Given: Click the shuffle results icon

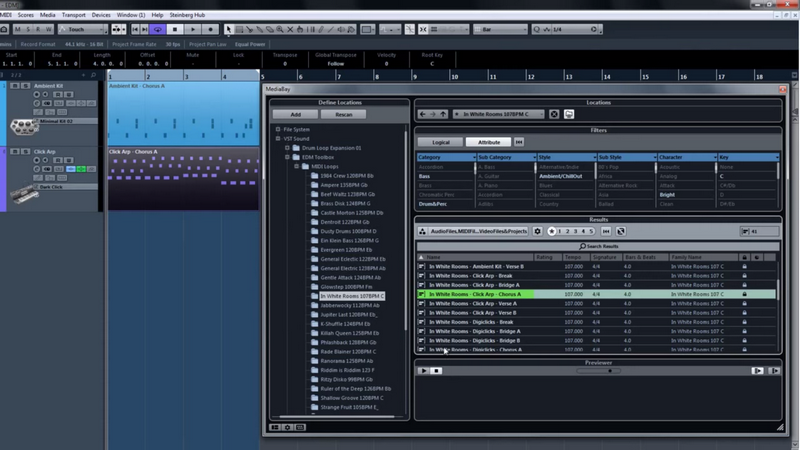Looking at the screenshot, I should 620,231.
